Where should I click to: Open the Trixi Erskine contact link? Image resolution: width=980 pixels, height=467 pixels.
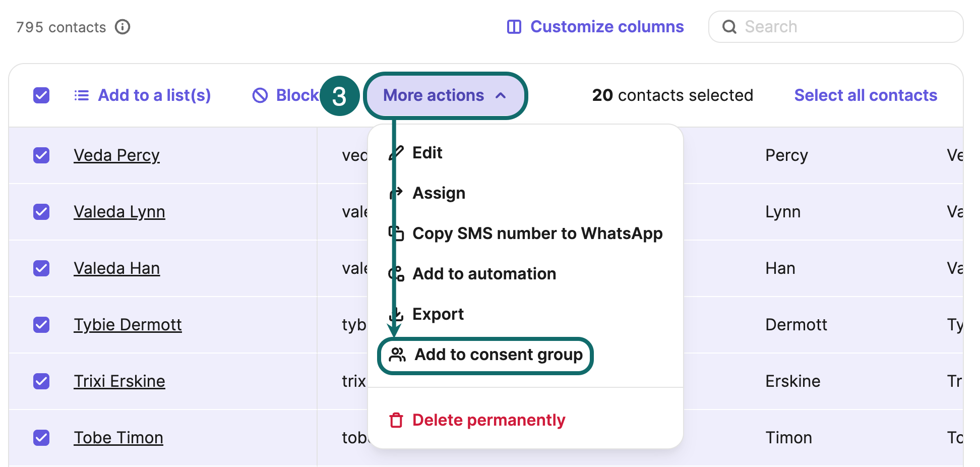point(119,381)
